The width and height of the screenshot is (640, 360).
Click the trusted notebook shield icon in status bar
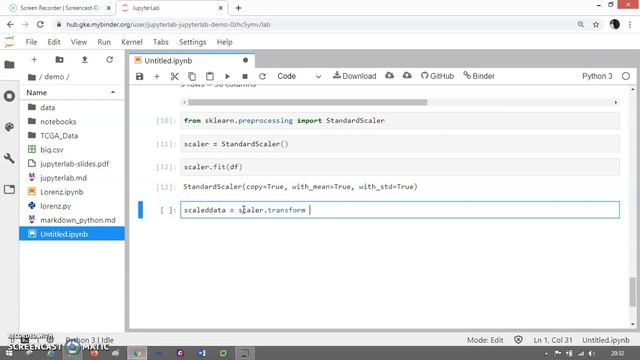tap(518, 340)
